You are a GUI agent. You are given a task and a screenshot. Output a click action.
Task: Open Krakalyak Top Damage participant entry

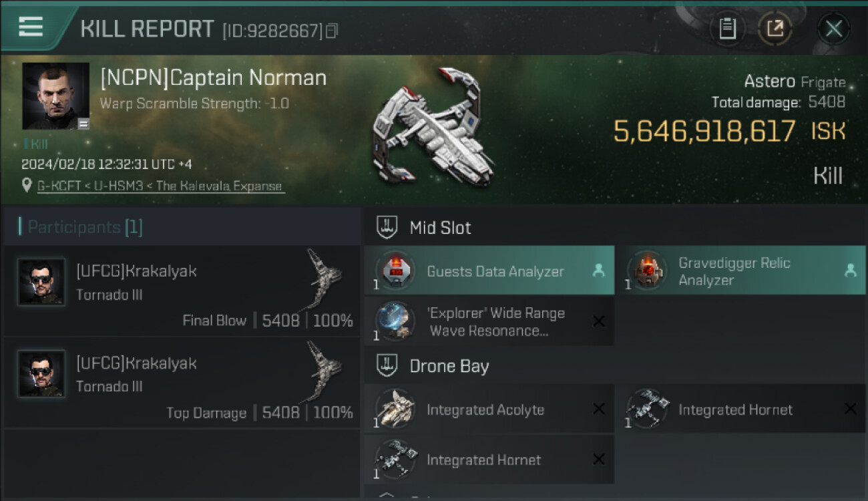pyautogui.click(x=182, y=383)
